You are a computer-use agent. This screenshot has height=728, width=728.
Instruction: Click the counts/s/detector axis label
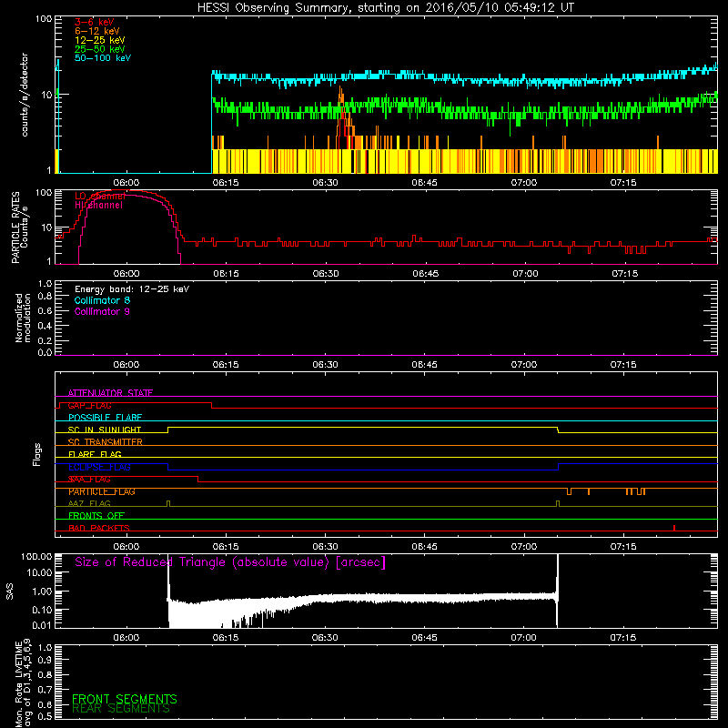click(x=25, y=95)
